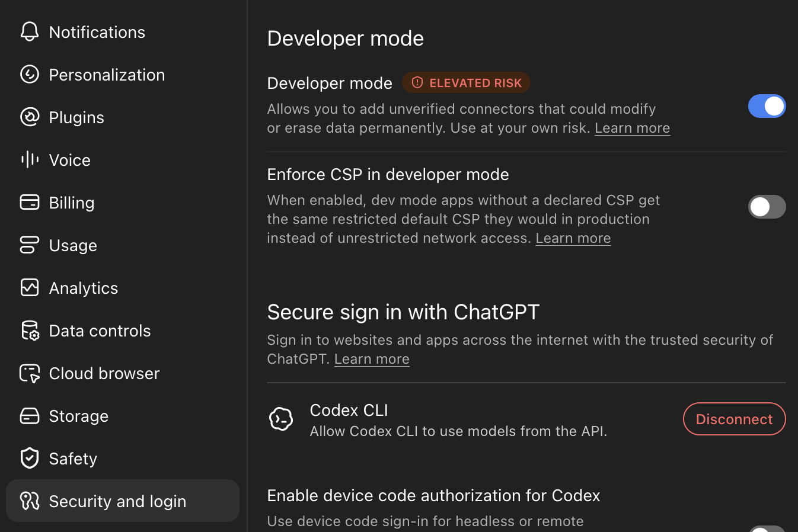Open Billing settings
798x532 pixels.
123,203
